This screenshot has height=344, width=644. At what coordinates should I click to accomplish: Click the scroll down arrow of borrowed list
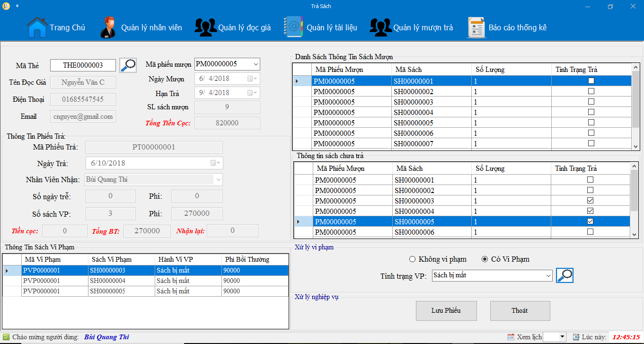click(x=635, y=146)
